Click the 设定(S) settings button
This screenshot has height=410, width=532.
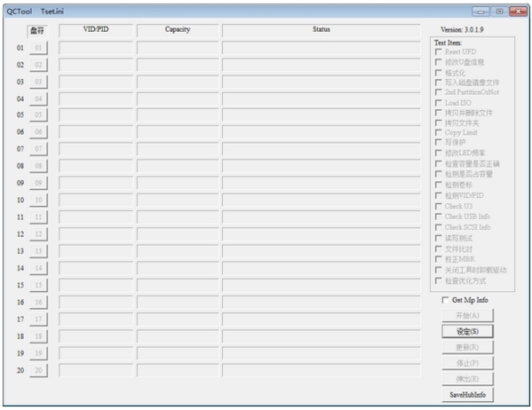pos(467,331)
